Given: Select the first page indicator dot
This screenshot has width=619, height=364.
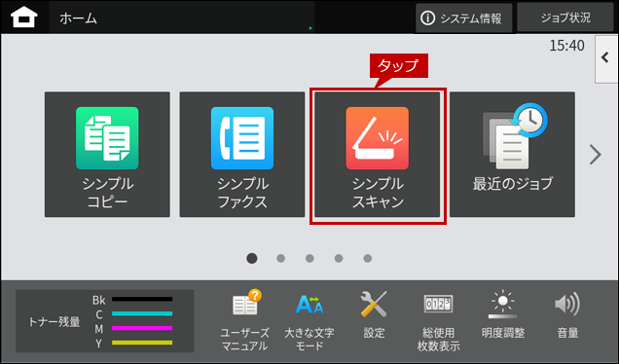Looking at the screenshot, I should [x=252, y=258].
